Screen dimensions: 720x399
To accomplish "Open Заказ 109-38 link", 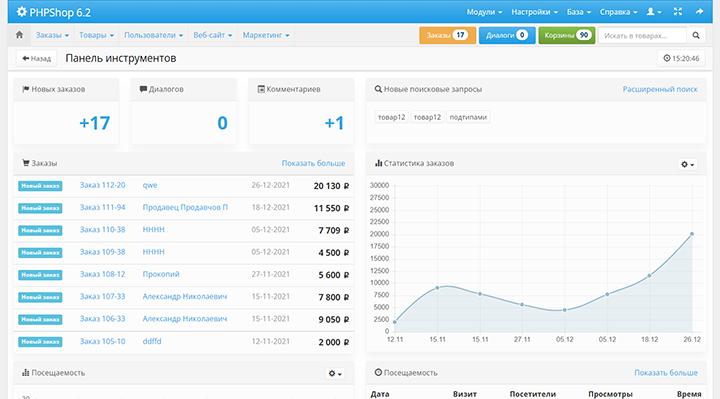I will [x=102, y=252].
